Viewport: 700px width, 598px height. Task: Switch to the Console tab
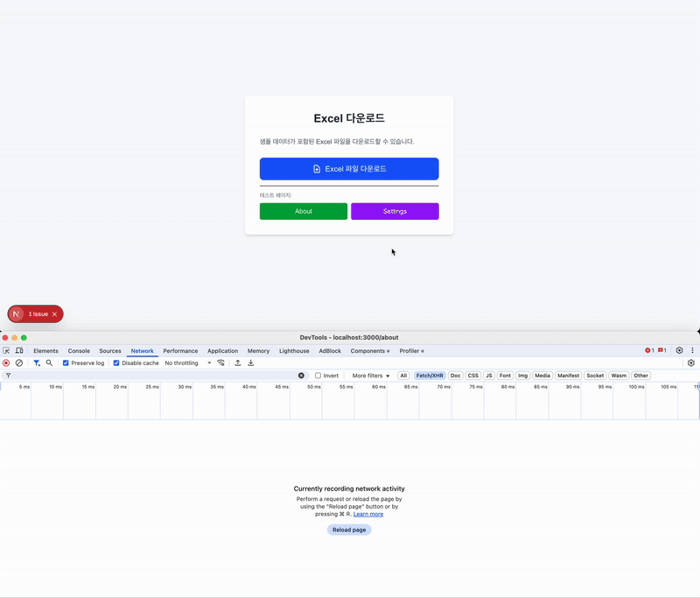(x=79, y=350)
